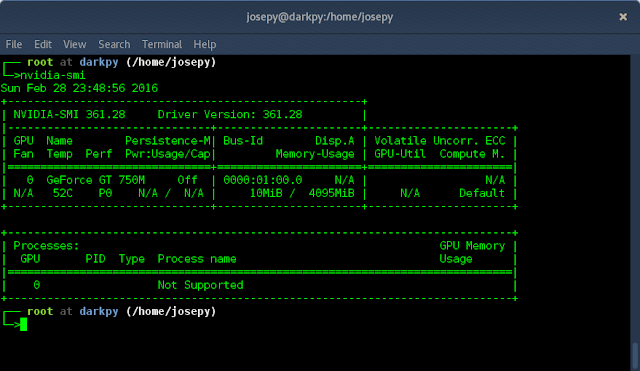Viewport: 640px width, 371px height.
Task: Click the Bus-Id column header
Action: coord(243,141)
